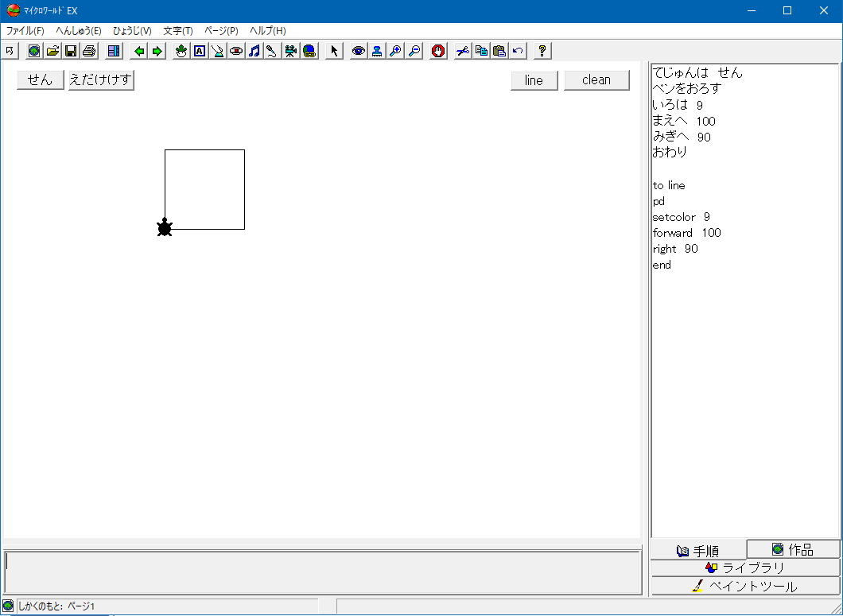Toggle the side panel layout icon
The image size is (843, 616).
coord(114,51)
